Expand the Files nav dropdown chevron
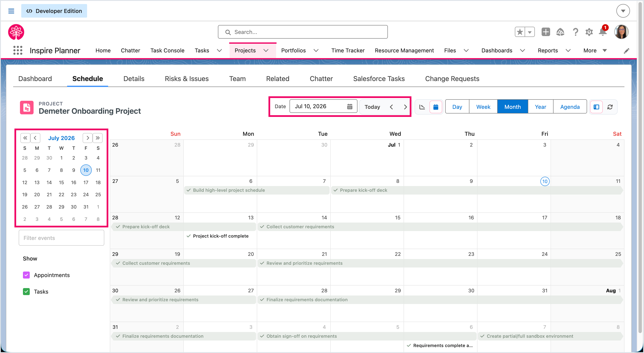 466,50
